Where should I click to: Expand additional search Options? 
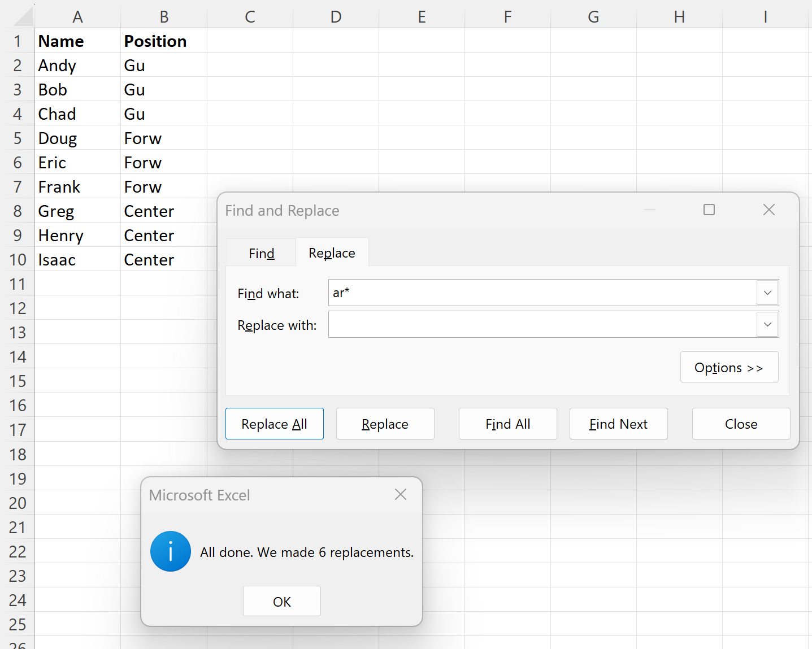[729, 367]
